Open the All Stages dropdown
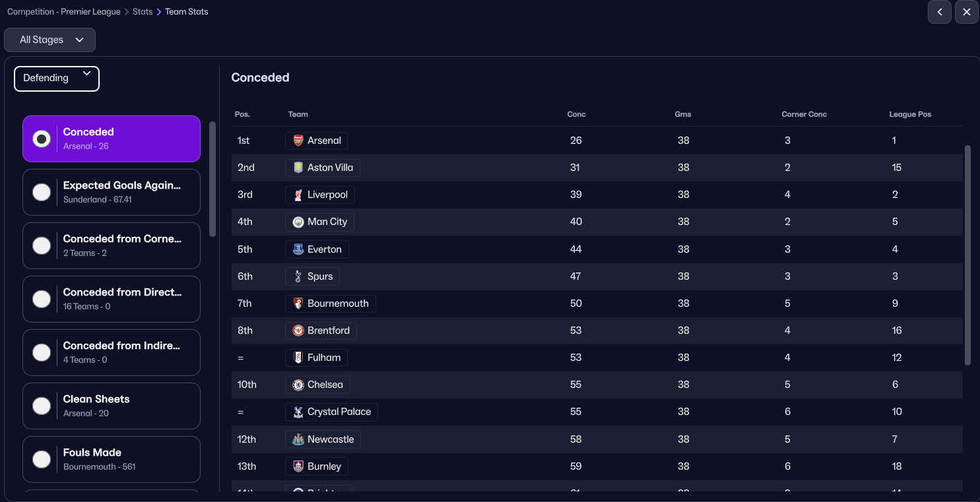Viewport: 980px width, 502px height. 50,40
